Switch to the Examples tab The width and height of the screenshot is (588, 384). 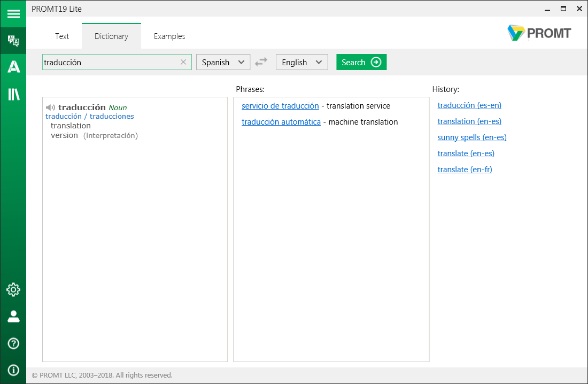click(169, 36)
